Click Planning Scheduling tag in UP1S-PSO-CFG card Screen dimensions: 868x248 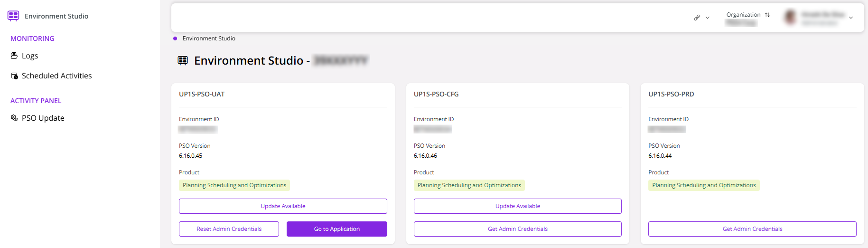point(469,185)
